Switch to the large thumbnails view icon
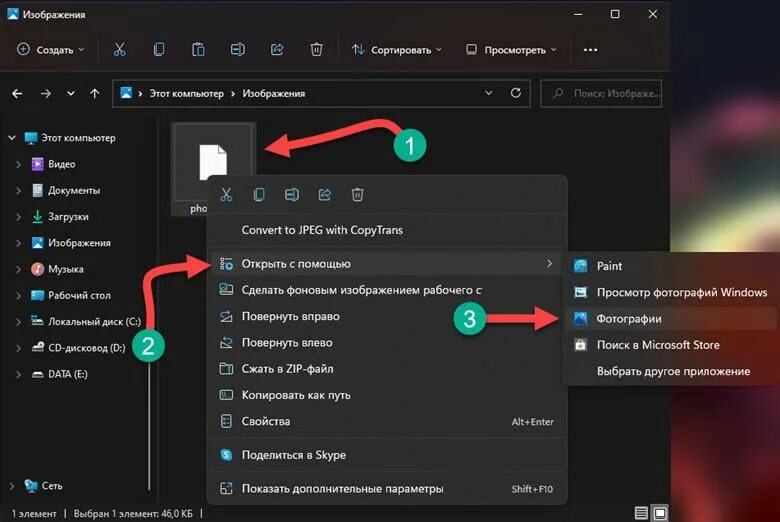 660,513
